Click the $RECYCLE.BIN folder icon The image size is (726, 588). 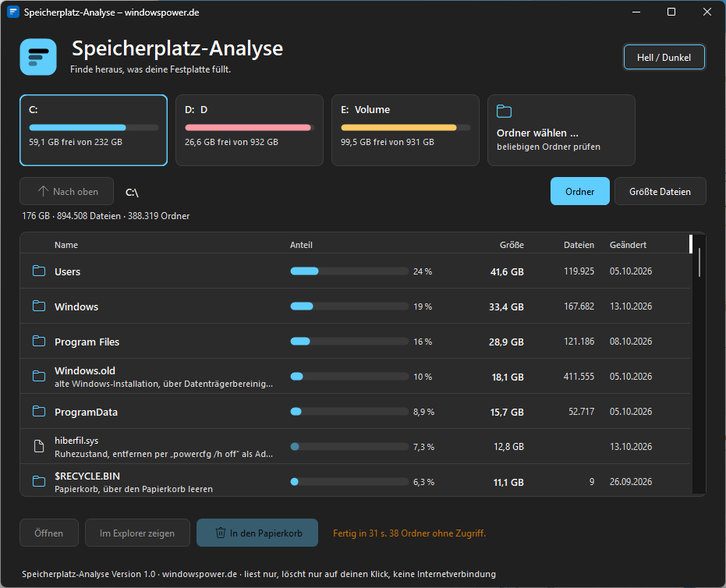39,481
